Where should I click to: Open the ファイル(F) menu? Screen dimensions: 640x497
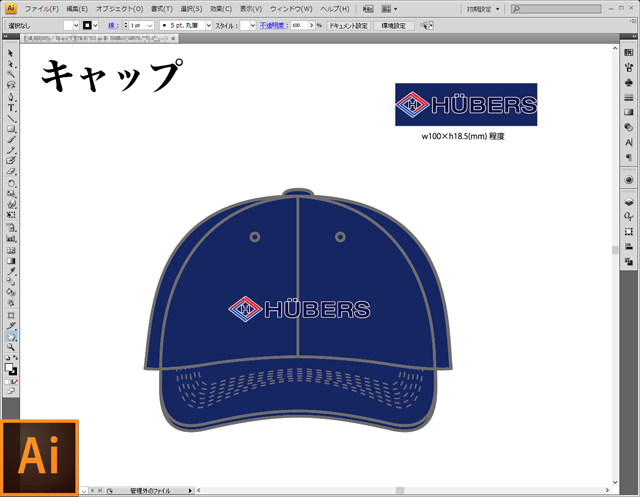pos(42,9)
